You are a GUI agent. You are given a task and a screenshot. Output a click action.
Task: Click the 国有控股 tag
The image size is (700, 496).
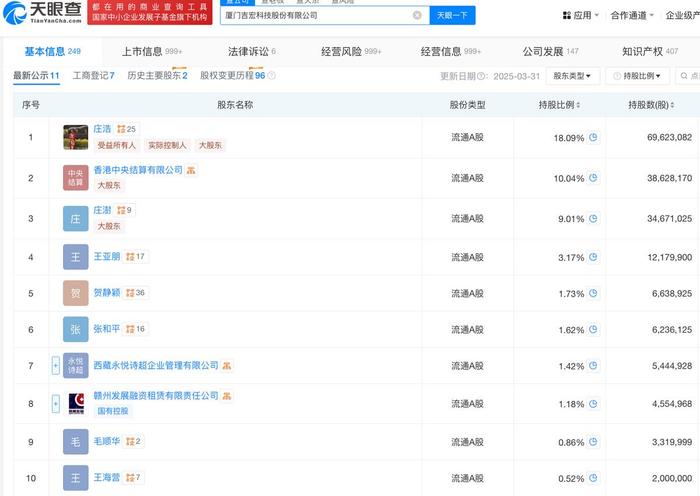coord(112,411)
